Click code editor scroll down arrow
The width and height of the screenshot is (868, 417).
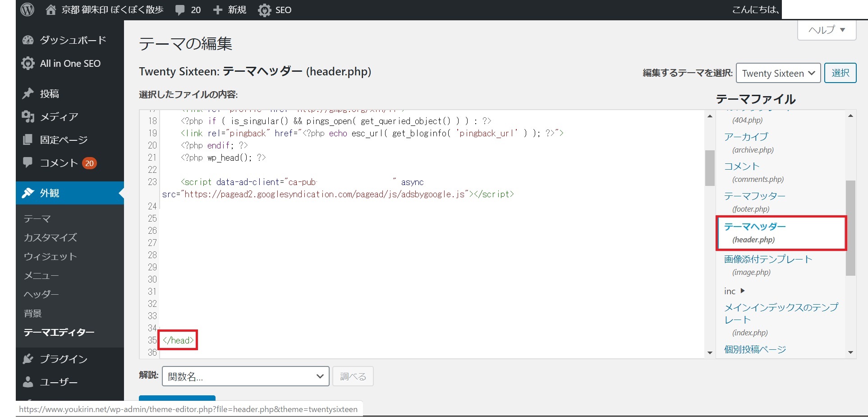(x=710, y=352)
